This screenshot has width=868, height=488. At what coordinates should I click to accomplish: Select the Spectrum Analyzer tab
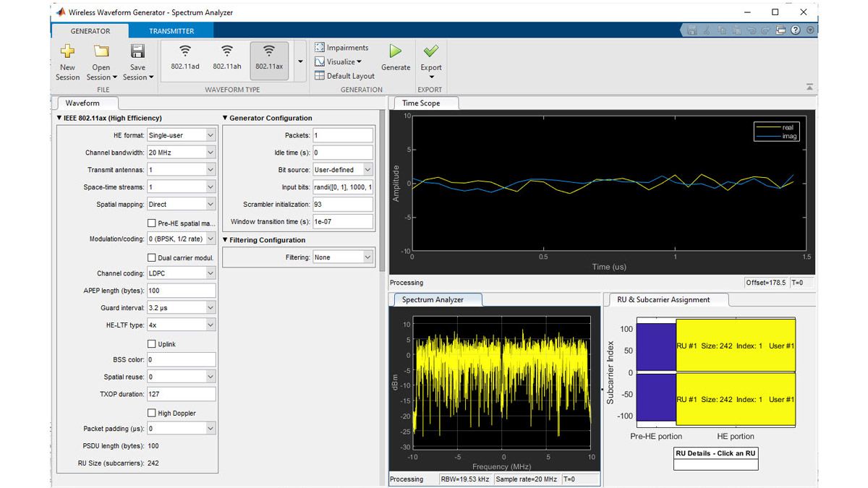[434, 299]
